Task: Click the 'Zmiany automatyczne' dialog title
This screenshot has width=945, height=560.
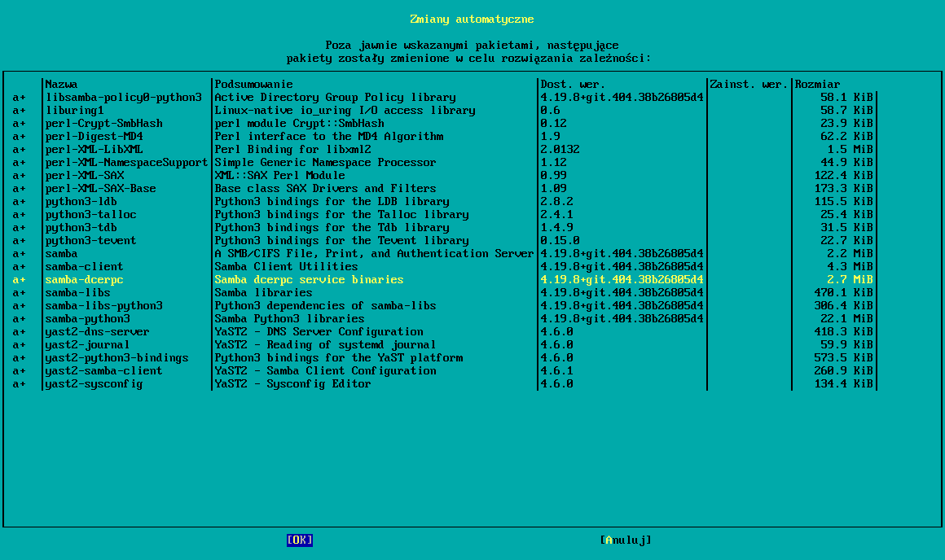Action: coord(472,20)
